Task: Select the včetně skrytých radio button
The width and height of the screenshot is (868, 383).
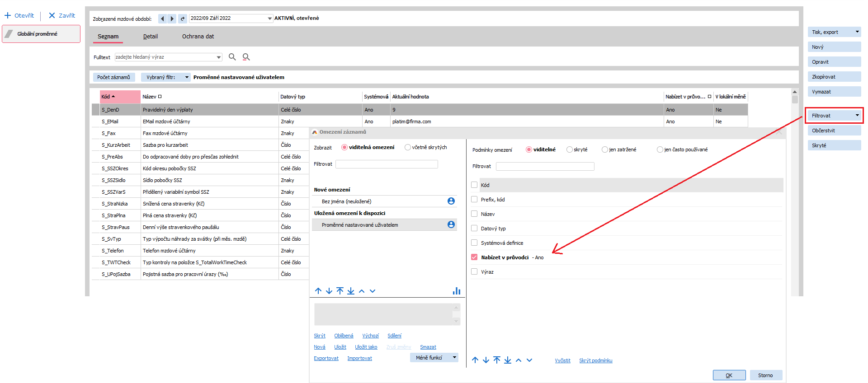Action: [x=408, y=147]
